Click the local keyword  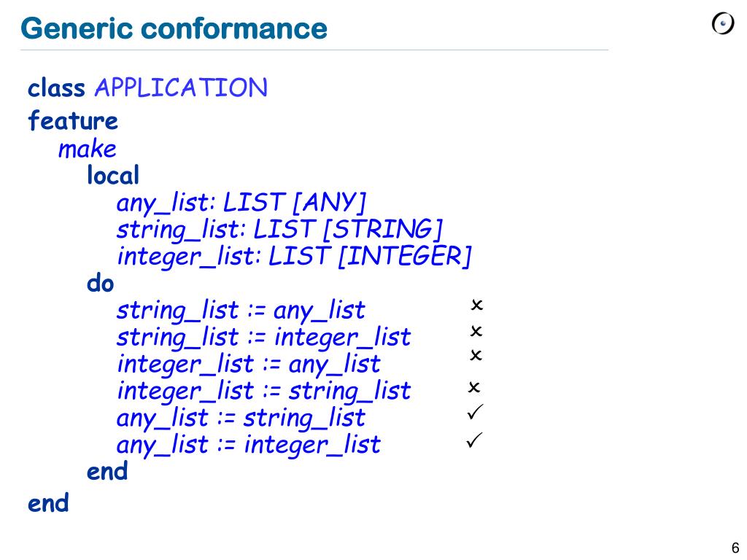(113, 175)
